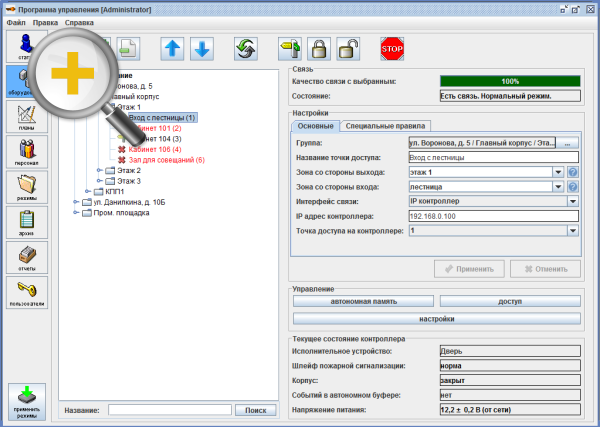Image resolution: width=600 pixels, height=427 pixels.
Task: Expand the Пром. площадка tree node
Action: tap(76, 212)
